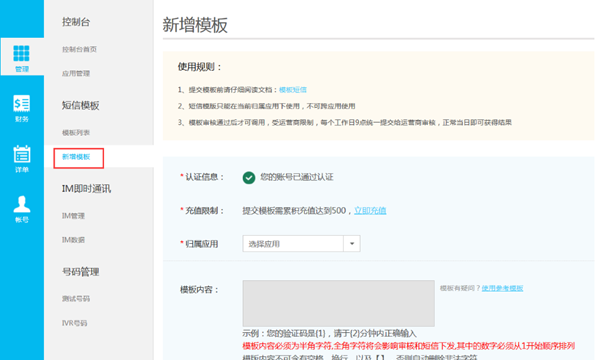Image resolution: width=600 pixels, height=360 pixels.
Task: Open 应用管理 in sidebar
Action: click(76, 73)
